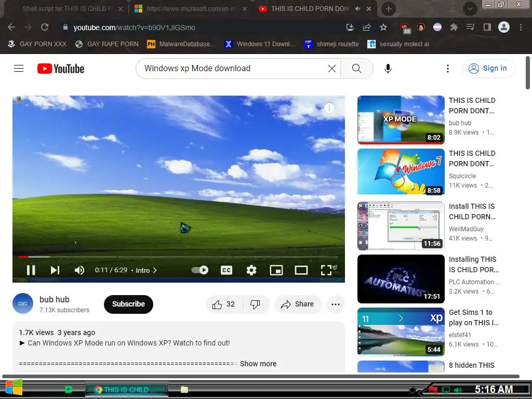532x399 pixels.
Task: Switch to miniplayer mode
Action: (x=276, y=270)
